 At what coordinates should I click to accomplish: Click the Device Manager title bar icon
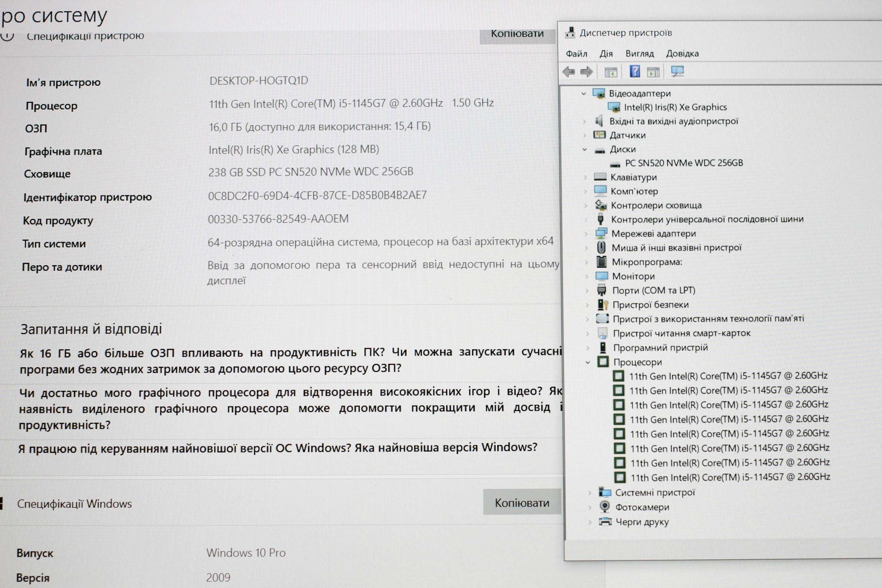(x=570, y=33)
